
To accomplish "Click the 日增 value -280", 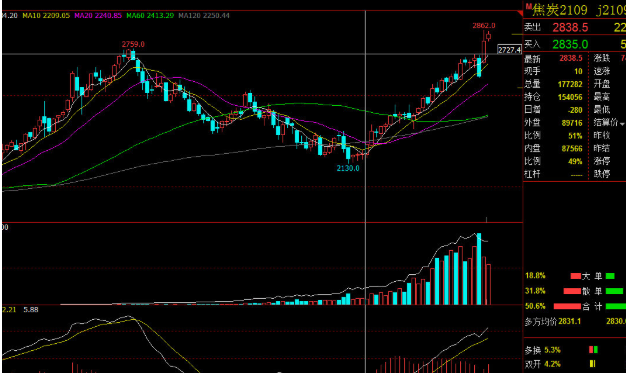I will (x=574, y=110).
